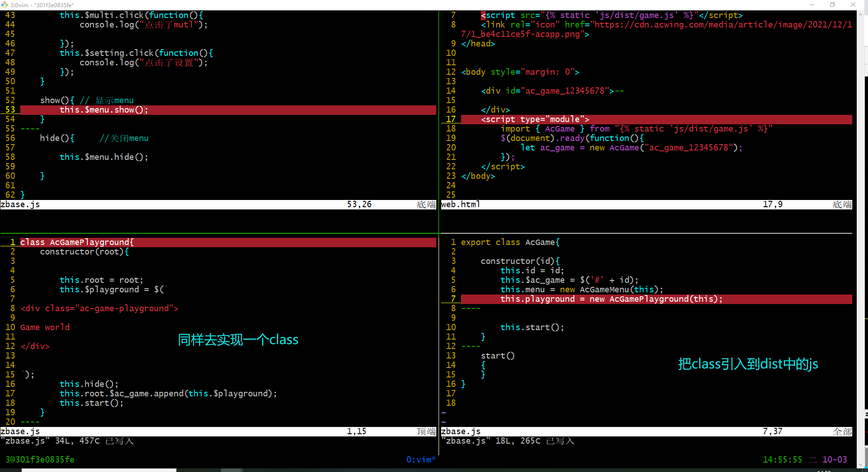Click <body style="margin: 0"> line
The image size is (868, 472).
coord(520,72)
